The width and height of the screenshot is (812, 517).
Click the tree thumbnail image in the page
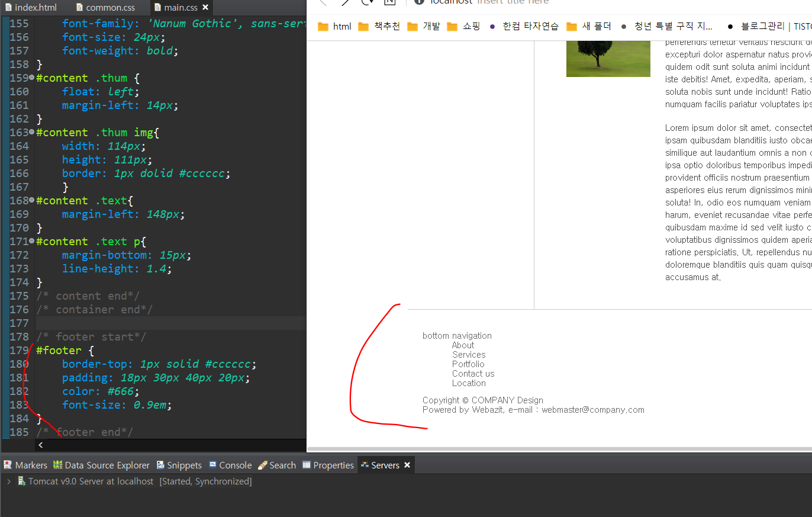click(x=608, y=57)
